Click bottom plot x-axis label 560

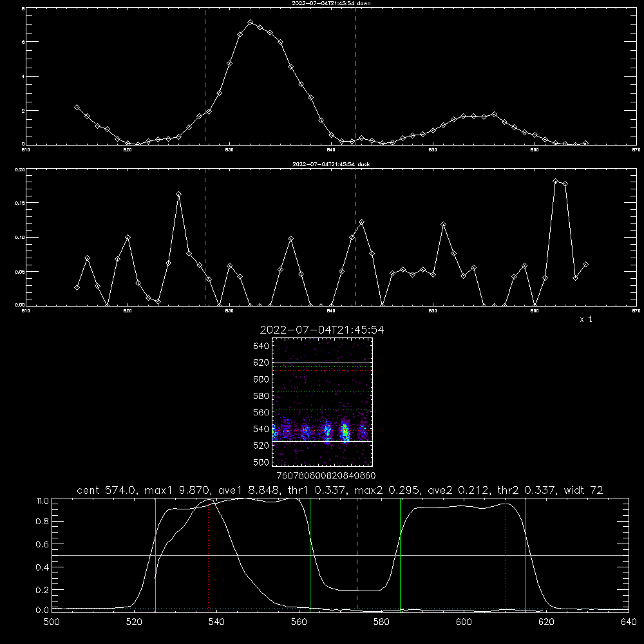pyautogui.click(x=299, y=622)
